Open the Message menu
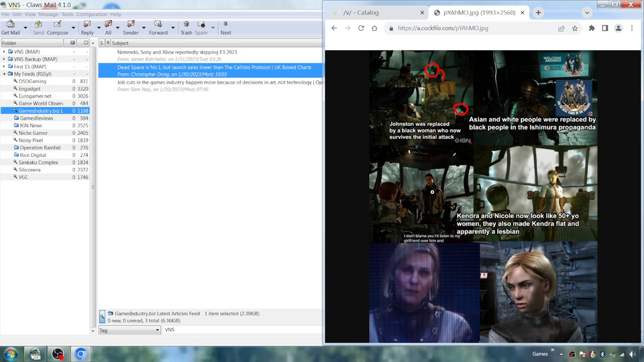Viewport: 644px width, 362px height. (x=48, y=14)
